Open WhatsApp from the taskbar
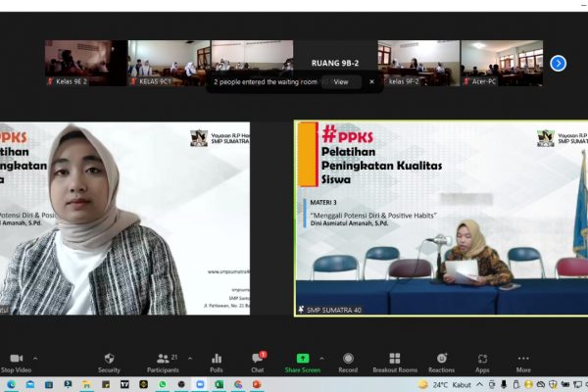The width and height of the screenshot is (588, 392). tap(163, 384)
